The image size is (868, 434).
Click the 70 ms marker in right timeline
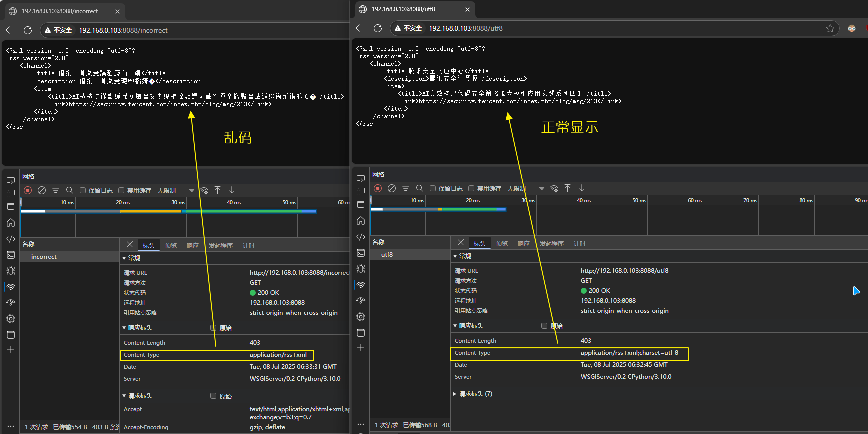tap(750, 200)
